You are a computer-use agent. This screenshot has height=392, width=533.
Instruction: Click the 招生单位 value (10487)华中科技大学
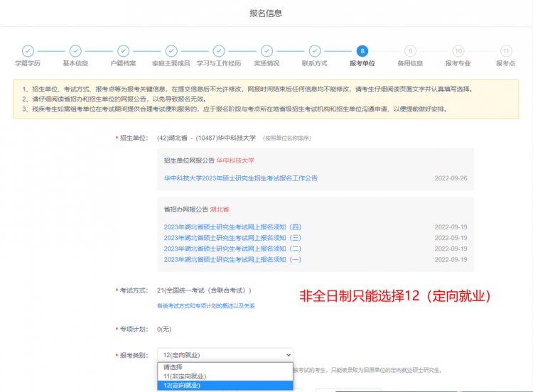pyautogui.click(x=226, y=138)
